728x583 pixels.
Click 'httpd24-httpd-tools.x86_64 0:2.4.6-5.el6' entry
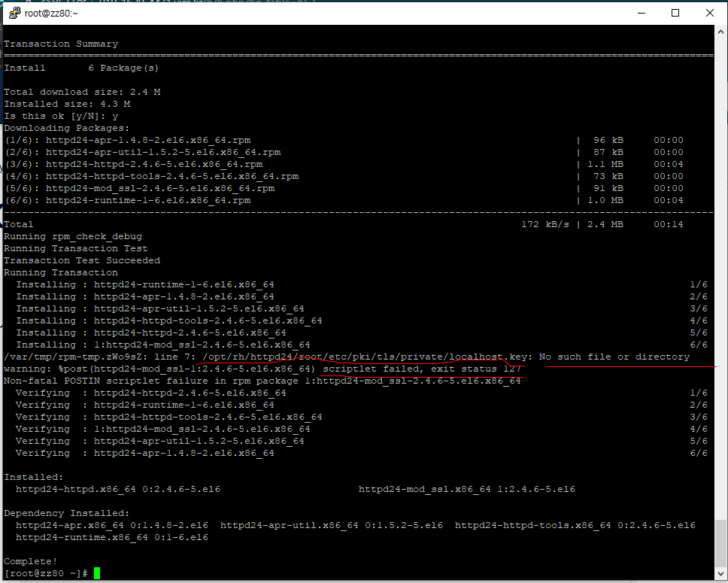pos(575,525)
